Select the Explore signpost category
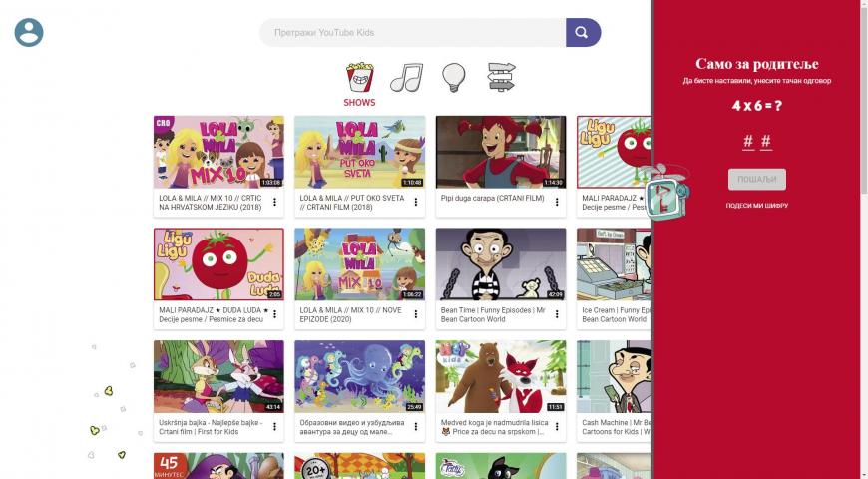This screenshot has width=868, height=479. pyautogui.click(x=501, y=77)
